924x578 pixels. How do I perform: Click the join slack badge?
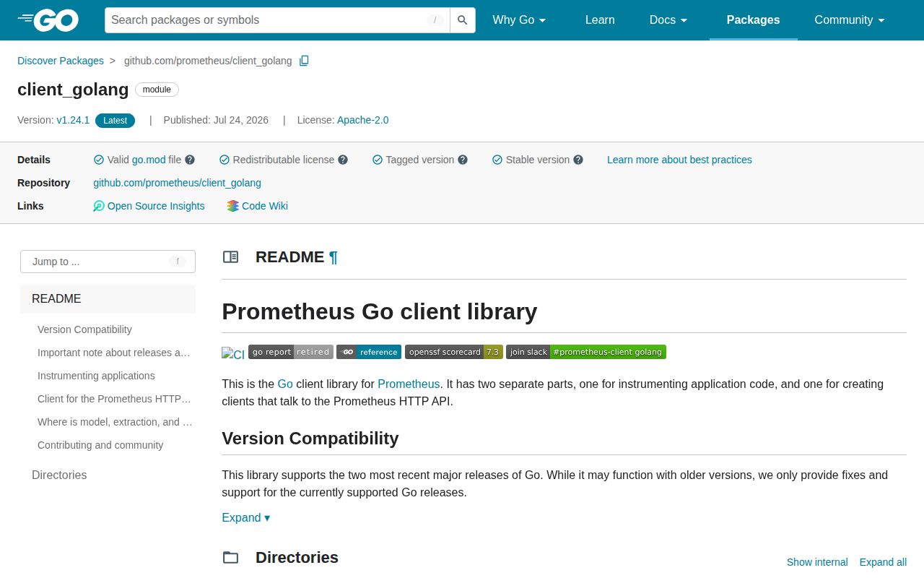click(586, 352)
